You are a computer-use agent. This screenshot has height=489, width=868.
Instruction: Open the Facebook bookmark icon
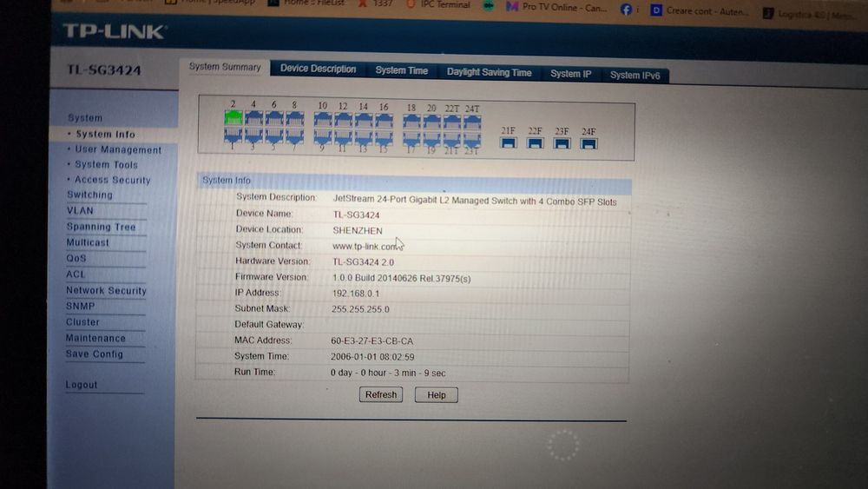(626, 10)
